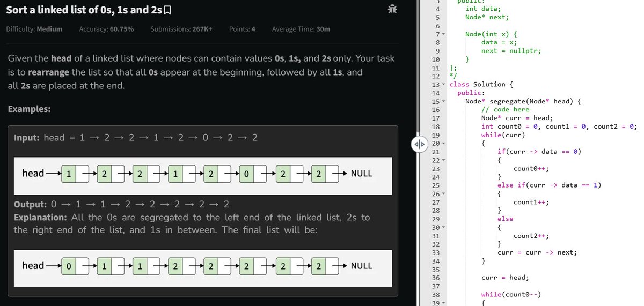Click the Output: 0 → 1 → 1 line
644x306 pixels.
click(122, 204)
